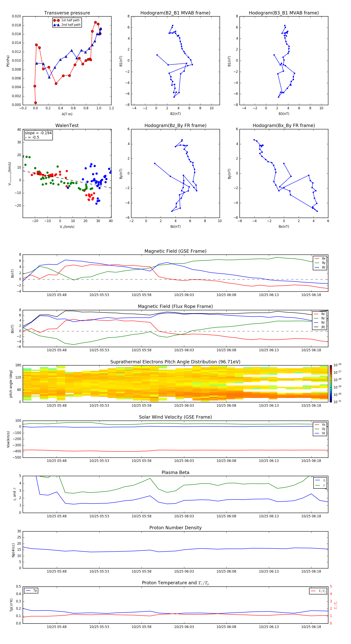
Task: Click the Bx' legend entry in Flux Rope panel
Action: 320,314
